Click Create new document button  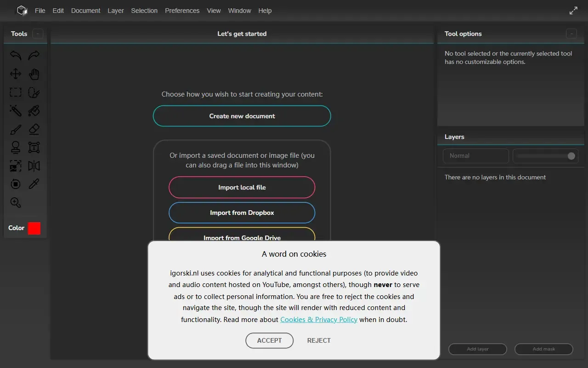242,116
